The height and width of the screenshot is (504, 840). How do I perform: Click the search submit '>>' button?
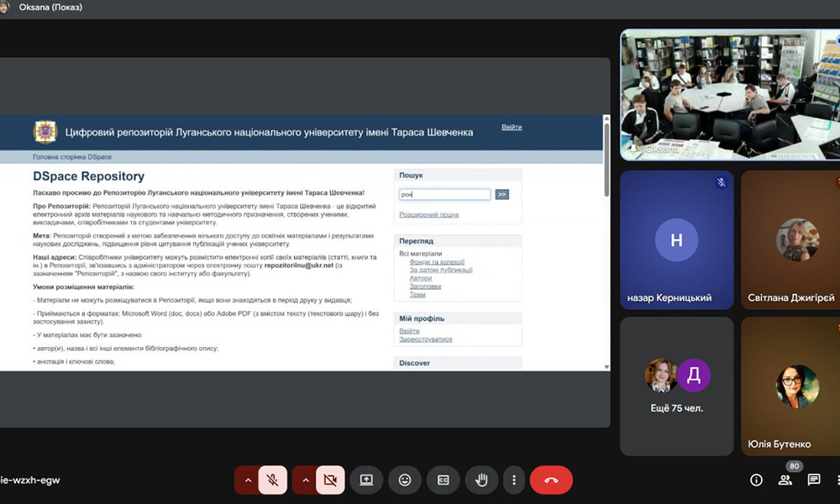pyautogui.click(x=501, y=194)
